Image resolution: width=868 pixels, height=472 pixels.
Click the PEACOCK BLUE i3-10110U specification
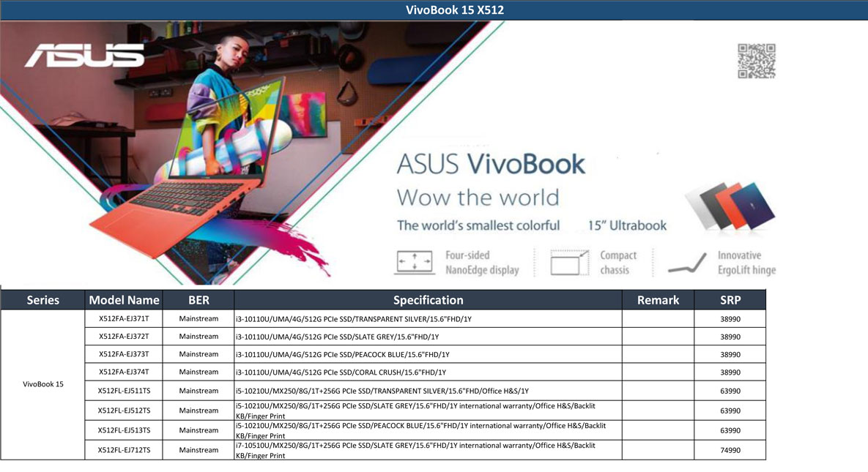click(428, 354)
